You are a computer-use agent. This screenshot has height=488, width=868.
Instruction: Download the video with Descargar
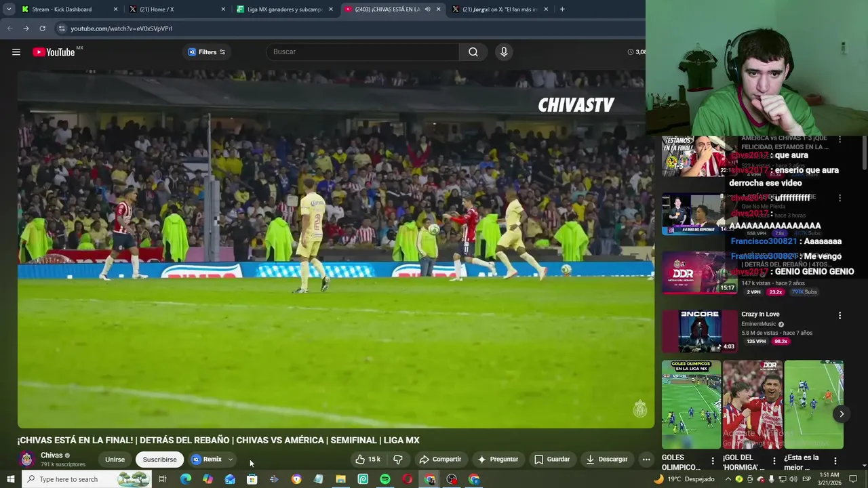pyautogui.click(x=607, y=460)
